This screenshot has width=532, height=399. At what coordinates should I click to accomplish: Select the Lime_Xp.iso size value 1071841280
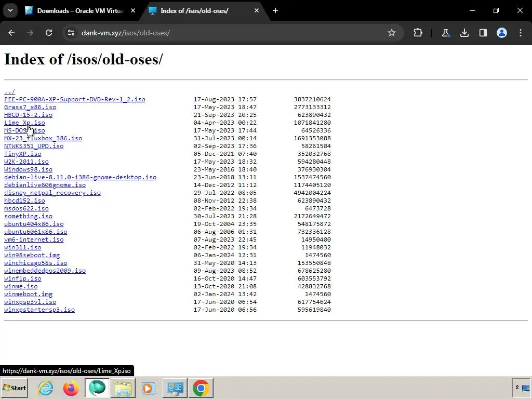coord(312,123)
